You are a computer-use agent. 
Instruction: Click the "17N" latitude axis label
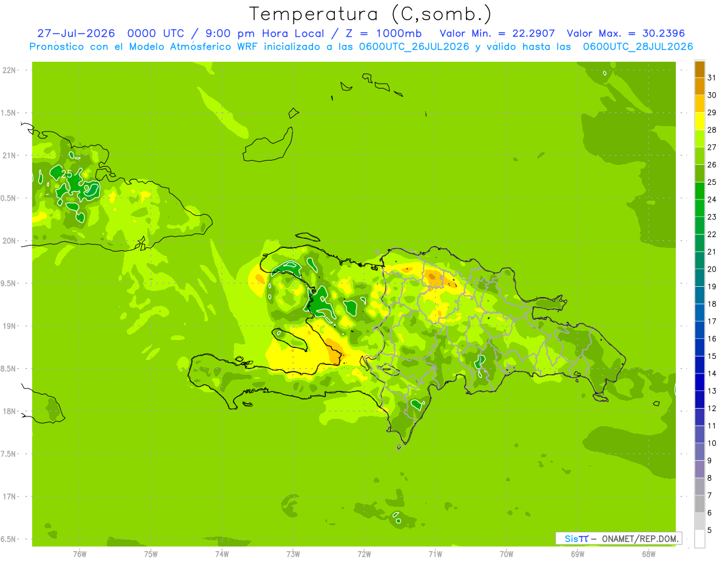point(9,497)
